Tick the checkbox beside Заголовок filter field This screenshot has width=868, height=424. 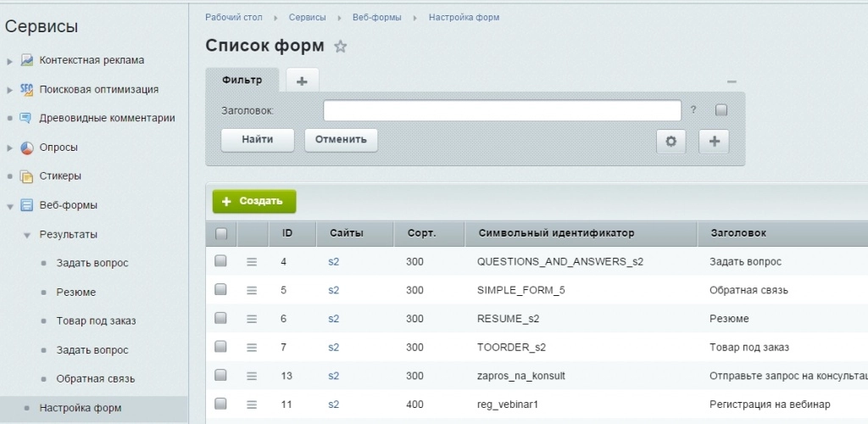point(721,110)
